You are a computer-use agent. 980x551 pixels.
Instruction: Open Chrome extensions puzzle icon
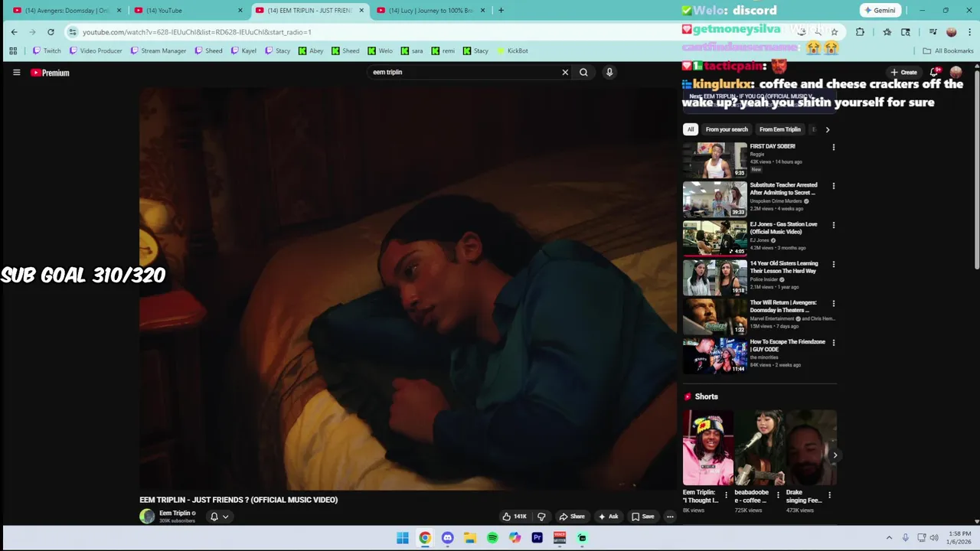pyautogui.click(x=860, y=32)
